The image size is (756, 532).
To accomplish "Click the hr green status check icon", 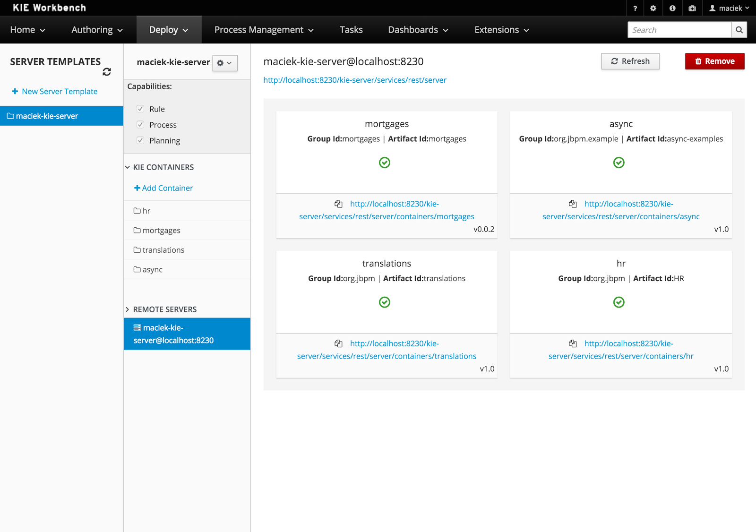I will coord(619,302).
